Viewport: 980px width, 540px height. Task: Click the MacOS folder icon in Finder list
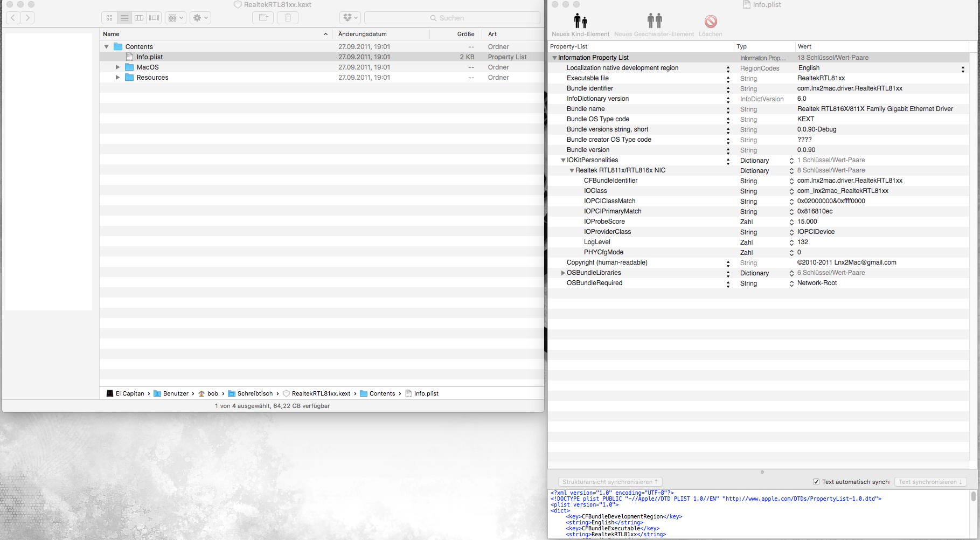tap(129, 67)
